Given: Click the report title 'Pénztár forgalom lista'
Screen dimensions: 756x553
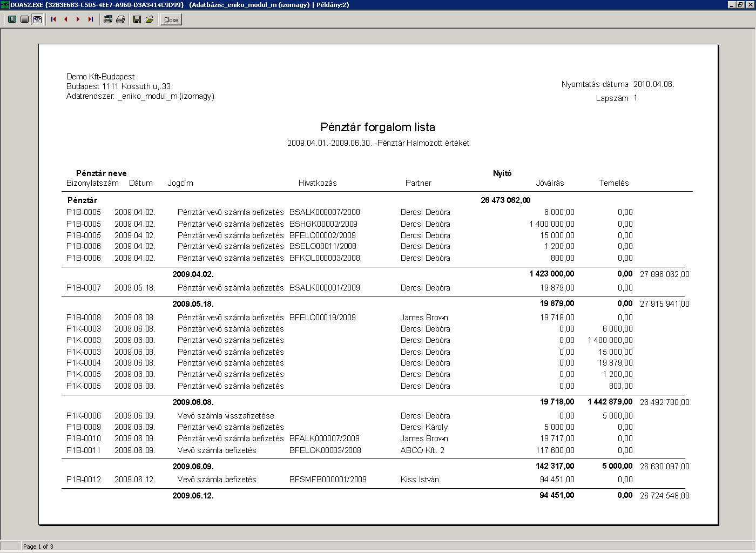Looking at the screenshot, I should click(378, 127).
